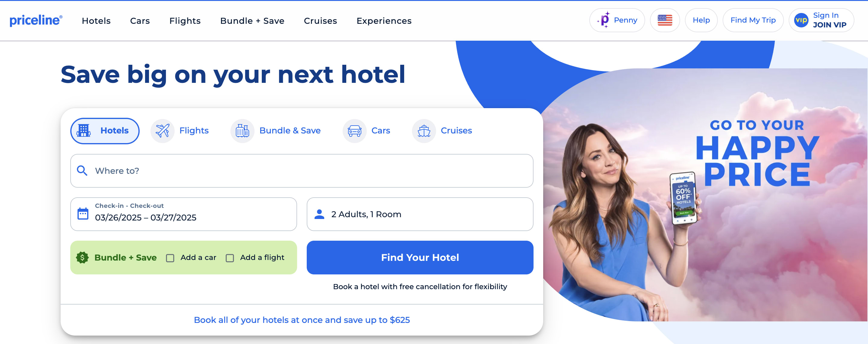Open the Check-in Check-out date picker

tap(184, 214)
